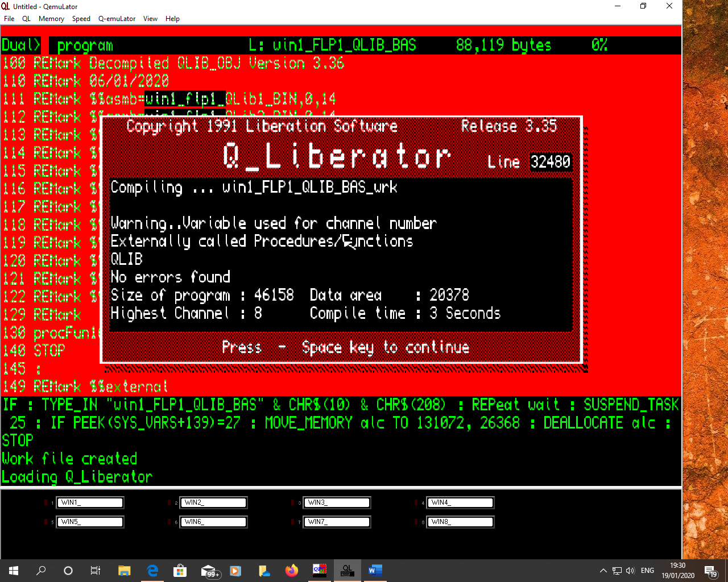
Task: Click 'Compile time : 3 Seconds' text
Action: [x=405, y=314]
